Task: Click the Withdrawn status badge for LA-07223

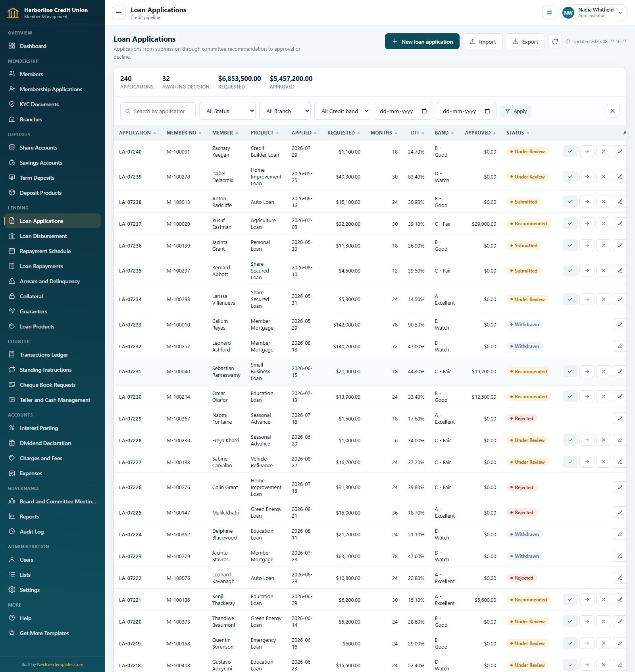Action: click(524, 556)
